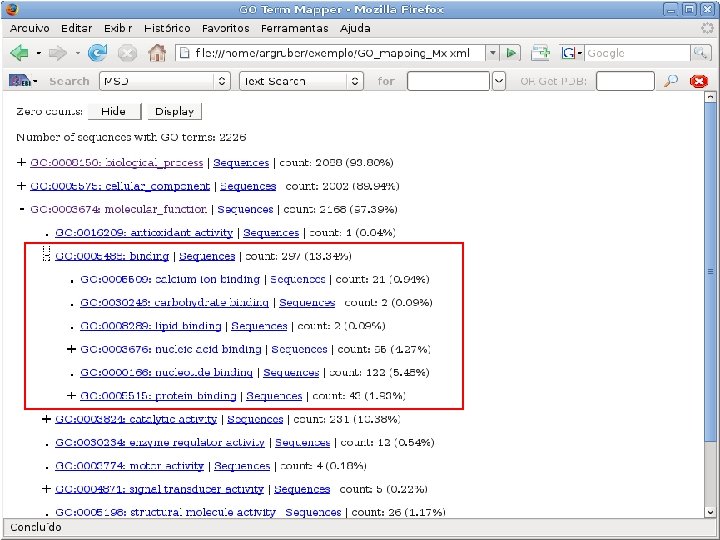Click the Hide zero counts button
The height and width of the screenshot is (540, 720).
[x=114, y=112]
